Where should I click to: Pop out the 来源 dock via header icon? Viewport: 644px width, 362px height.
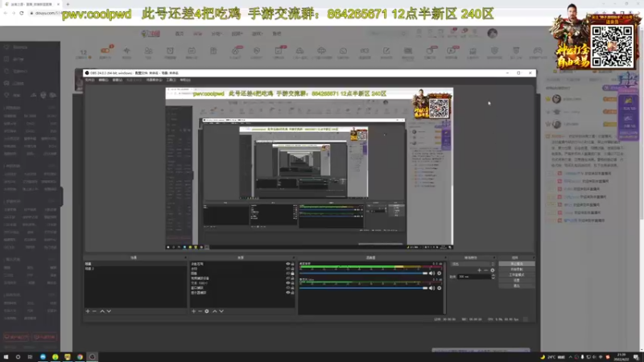tap(293, 257)
